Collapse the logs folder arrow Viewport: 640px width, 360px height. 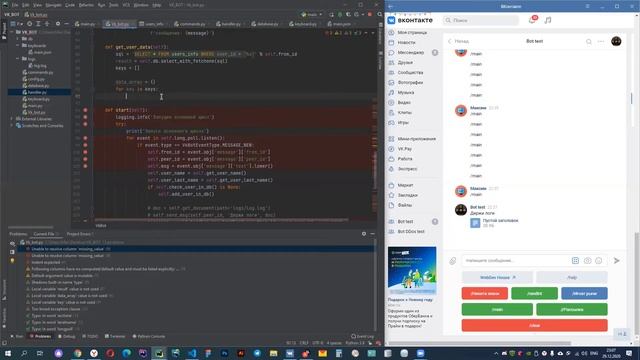pyautogui.click(x=18, y=59)
